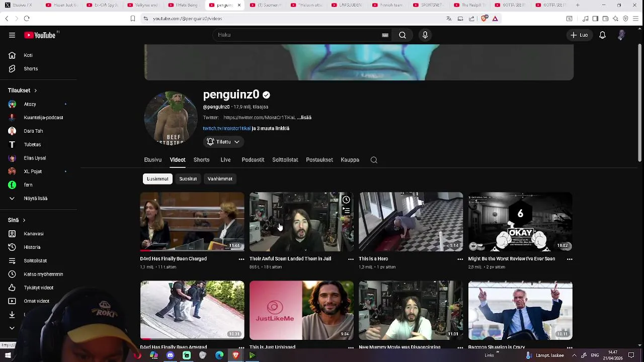The height and width of the screenshot is (362, 644).
Task: Open the Tilattu subscription dropdown
Action: point(223,142)
